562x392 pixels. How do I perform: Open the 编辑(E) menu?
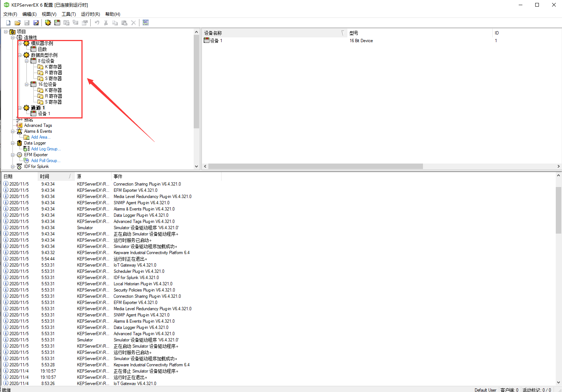[x=29, y=14]
